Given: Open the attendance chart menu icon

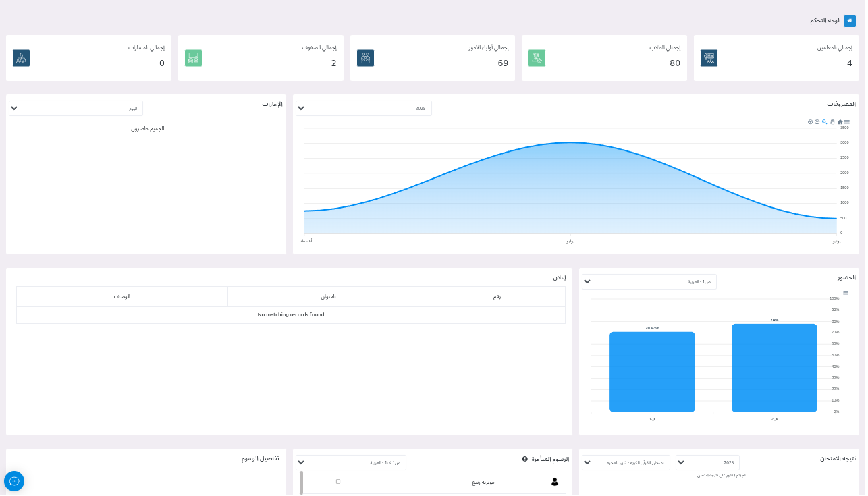Looking at the screenshot, I should 846,293.
